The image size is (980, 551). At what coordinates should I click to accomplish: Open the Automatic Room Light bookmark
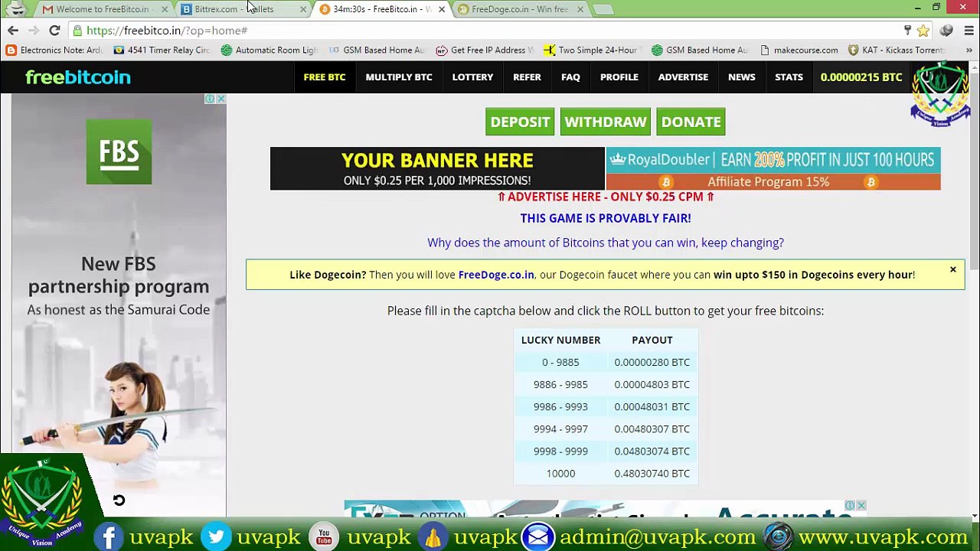click(269, 51)
